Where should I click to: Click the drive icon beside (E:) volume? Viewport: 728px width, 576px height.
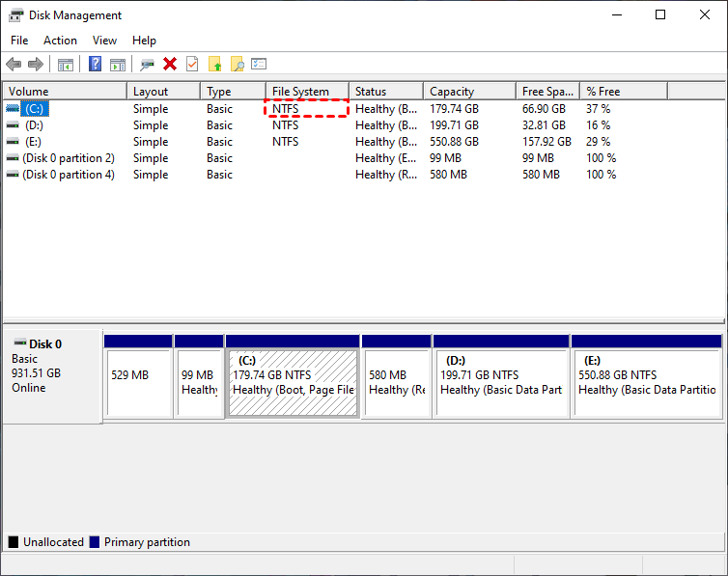[13, 142]
